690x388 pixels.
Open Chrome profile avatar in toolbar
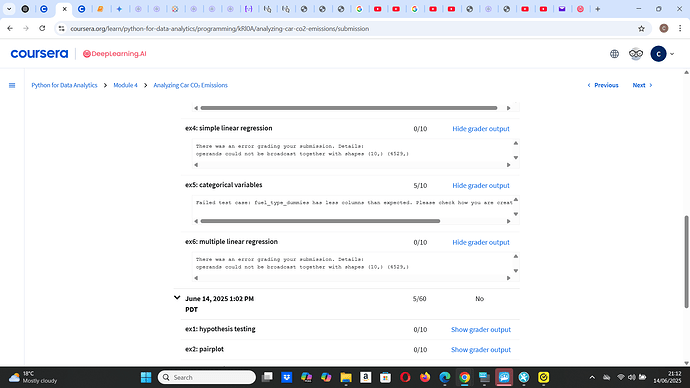664,28
